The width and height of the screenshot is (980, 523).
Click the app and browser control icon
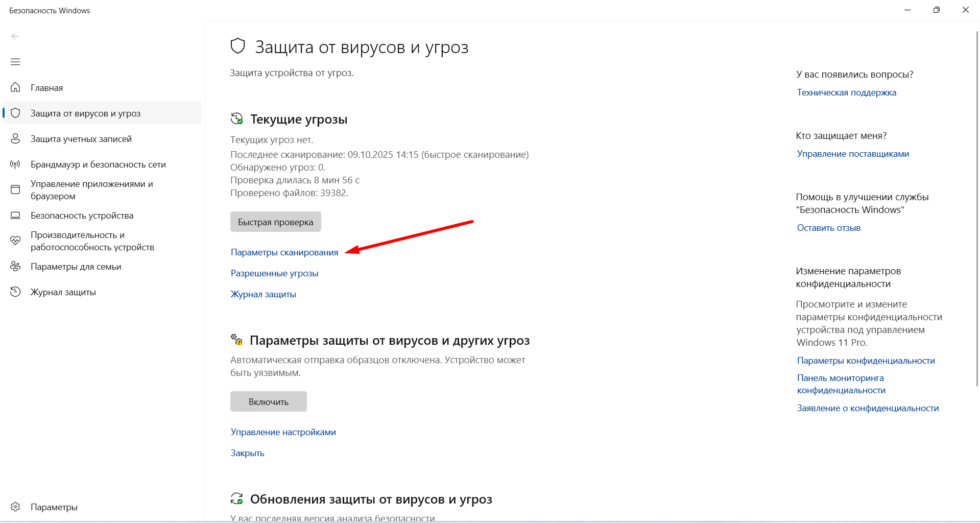click(x=15, y=189)
